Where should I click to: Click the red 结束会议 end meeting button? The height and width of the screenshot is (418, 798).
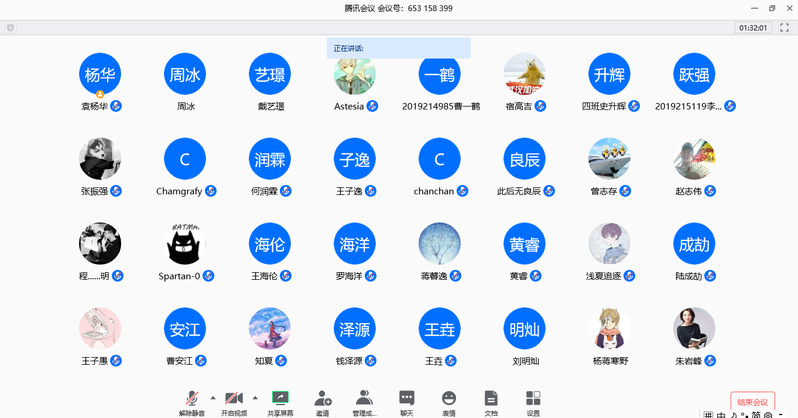[752, 401]
